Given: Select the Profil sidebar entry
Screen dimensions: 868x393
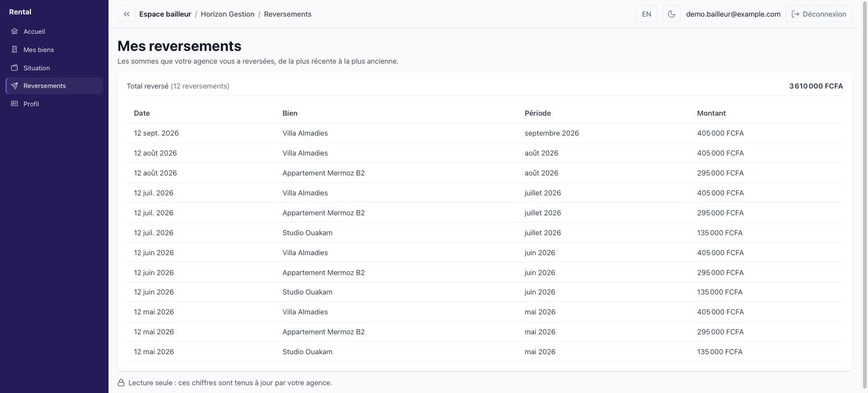Looking at the screenshot, I should point(54,104).
